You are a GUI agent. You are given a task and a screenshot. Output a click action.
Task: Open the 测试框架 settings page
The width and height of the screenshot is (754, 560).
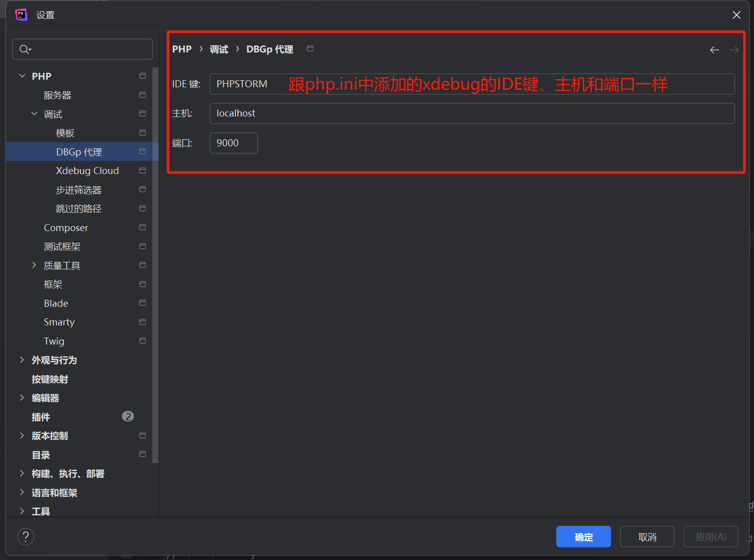[x=62, y=247]
